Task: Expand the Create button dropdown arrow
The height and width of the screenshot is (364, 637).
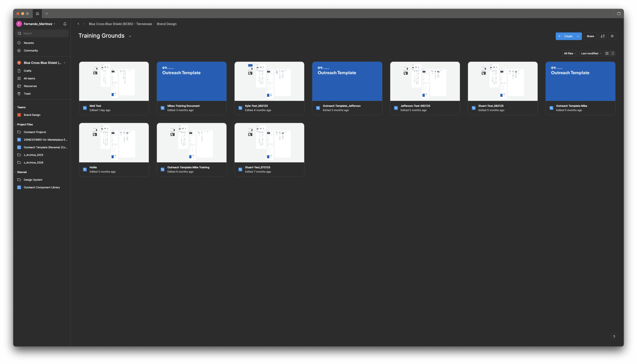Action: point(578,36)
